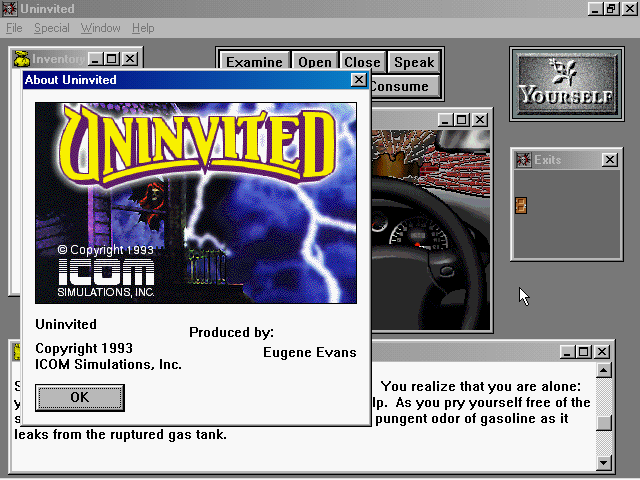Restore the main Uninvited window
The height and width of the screenshot is (480, 640).
click(611, 9)
